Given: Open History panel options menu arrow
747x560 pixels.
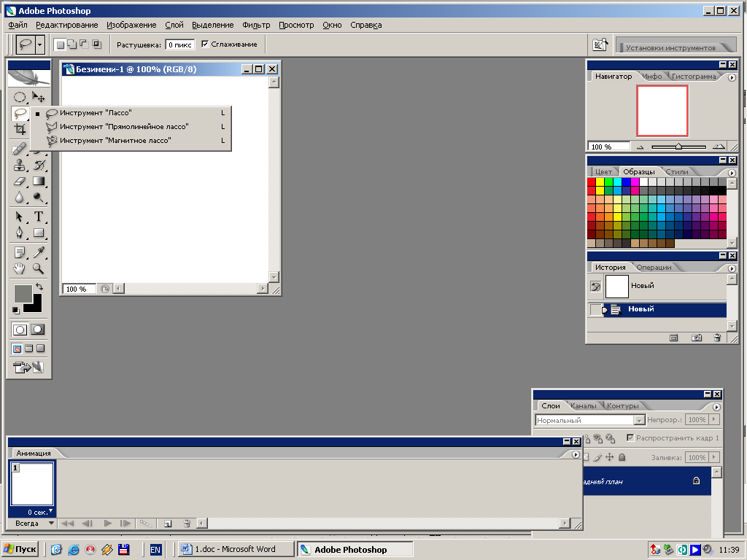Looking at the screenshot, I should coord(732,268).
